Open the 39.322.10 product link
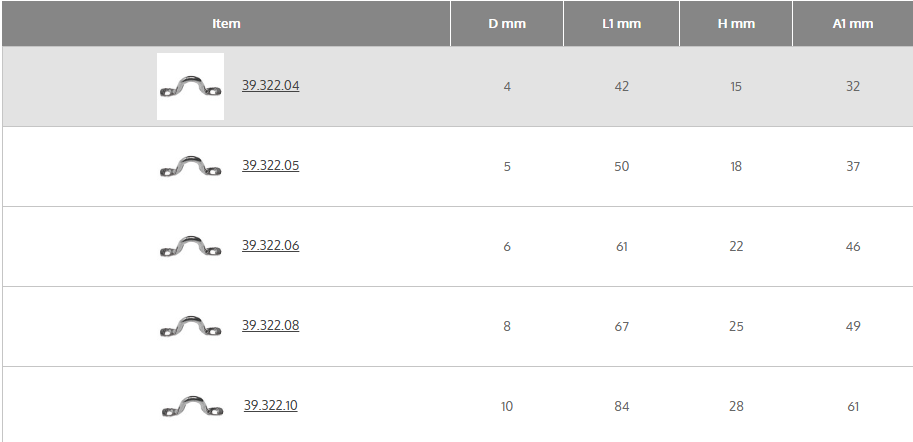Screen dimensions: 913x442 pos(271,406)
